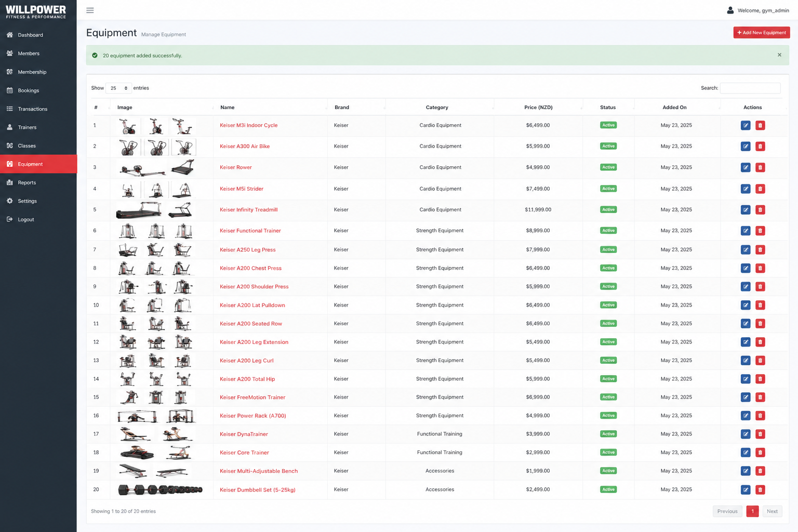
Task: Navigate to Bookings page
Action: 38,90
